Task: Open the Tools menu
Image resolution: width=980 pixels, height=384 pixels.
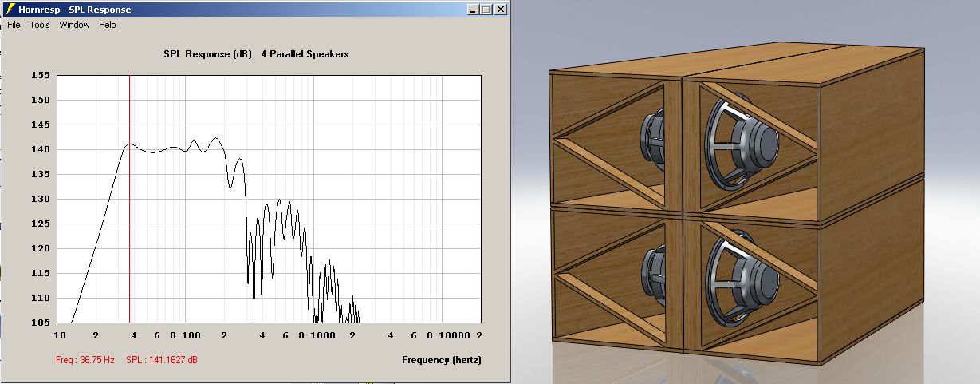Action: 40,25
